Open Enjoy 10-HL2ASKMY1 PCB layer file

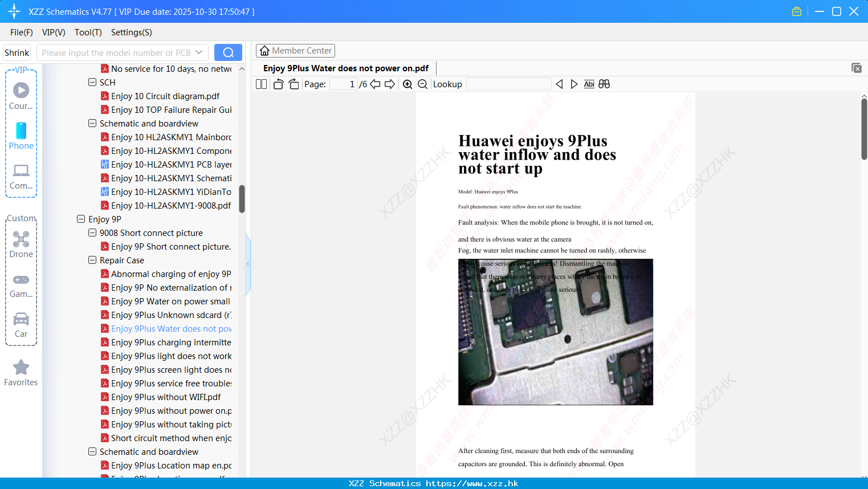point(166,164)
